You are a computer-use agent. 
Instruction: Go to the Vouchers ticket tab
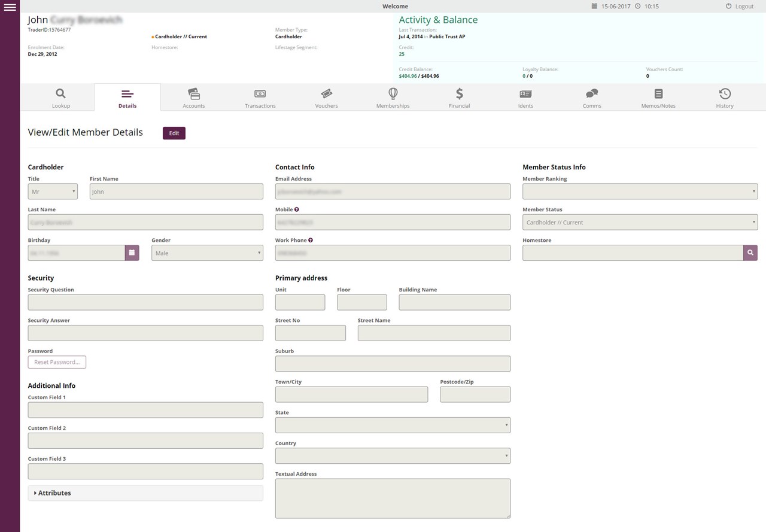pos(326,98)
